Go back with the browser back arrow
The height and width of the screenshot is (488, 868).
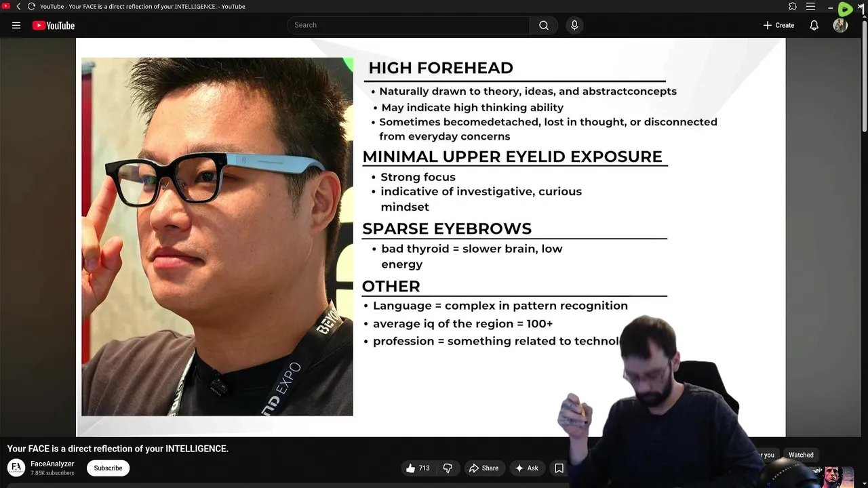pos(18,6)
